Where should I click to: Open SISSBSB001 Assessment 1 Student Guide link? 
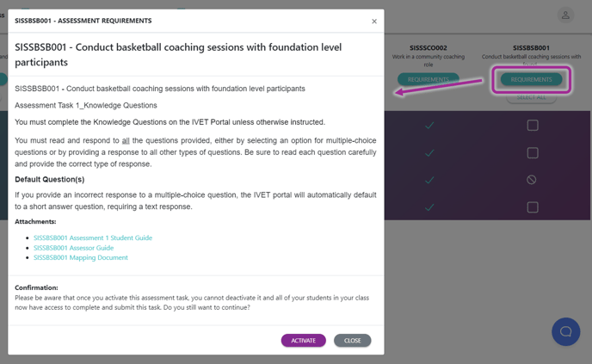coord(93,238)
